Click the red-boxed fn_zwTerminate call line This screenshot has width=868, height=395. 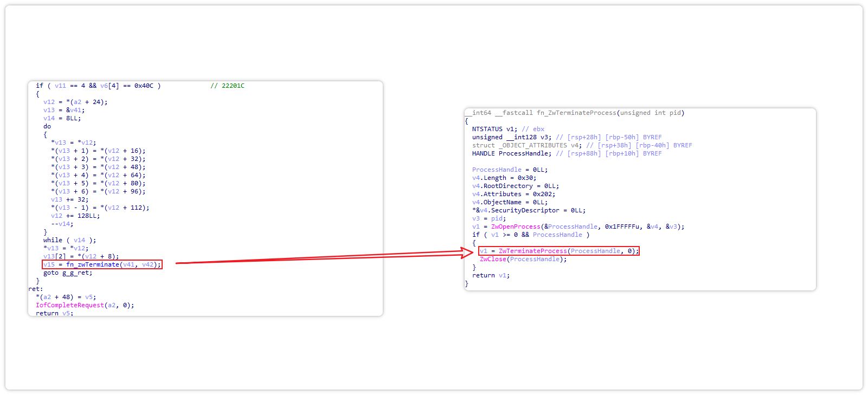[x=102, y=264]
